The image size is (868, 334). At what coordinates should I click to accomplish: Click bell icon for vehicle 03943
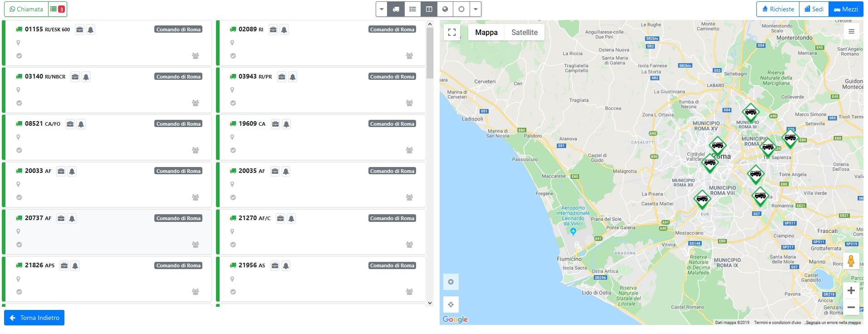tap(293, 77)
